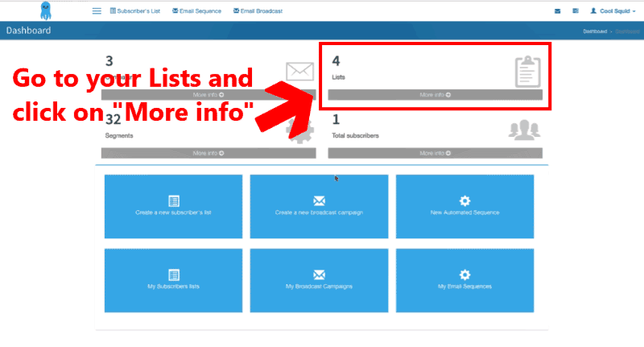This screenshot has height=347, width=644.
Task: Click the envelope icon in campaigns card
Action: pos(299,72)
